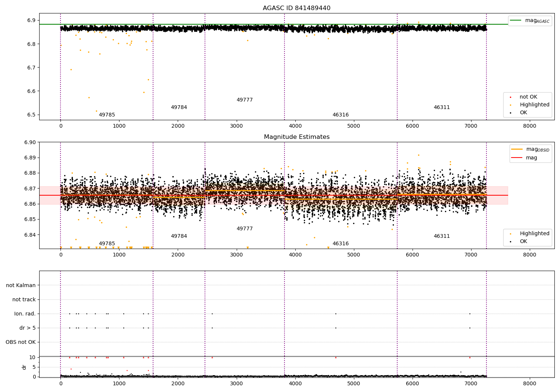This screenshot has height=392, width=560.
Task: Click obsid label 49785 in the top plot
Action: point(107,115)
